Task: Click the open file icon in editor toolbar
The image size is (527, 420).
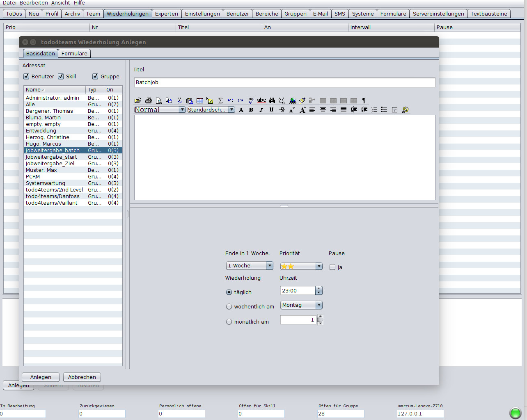Action: tap(138, 100)
